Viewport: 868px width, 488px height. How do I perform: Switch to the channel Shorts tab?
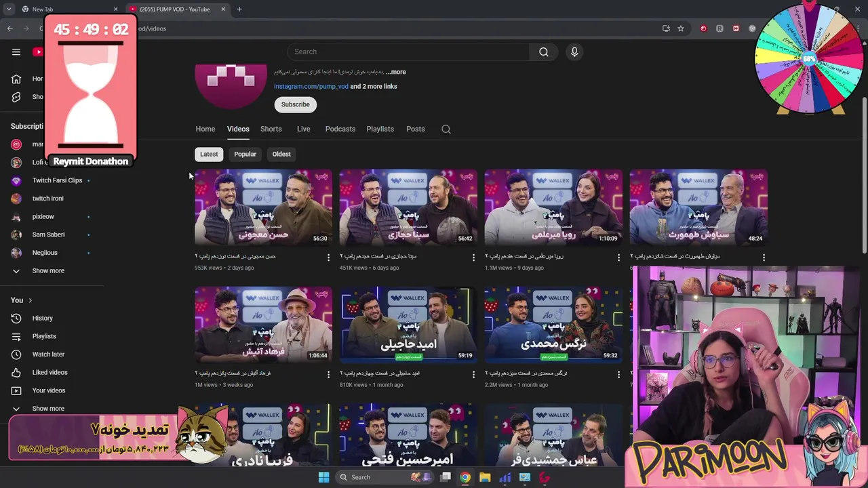271,129
